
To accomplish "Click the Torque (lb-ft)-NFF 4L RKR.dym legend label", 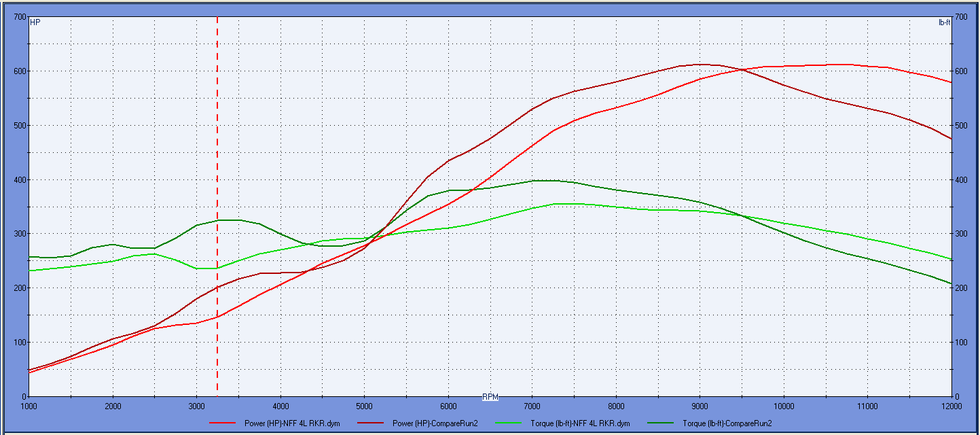I will click(581, 423).
